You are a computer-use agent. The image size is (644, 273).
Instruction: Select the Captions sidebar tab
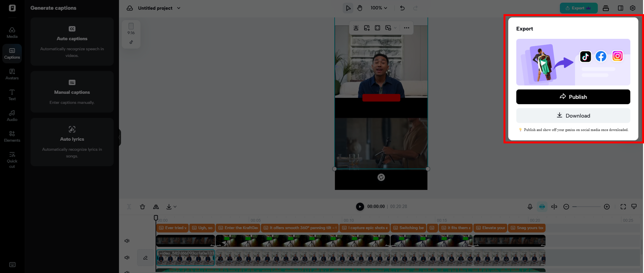pyautogui.click(x=12, y=53)
